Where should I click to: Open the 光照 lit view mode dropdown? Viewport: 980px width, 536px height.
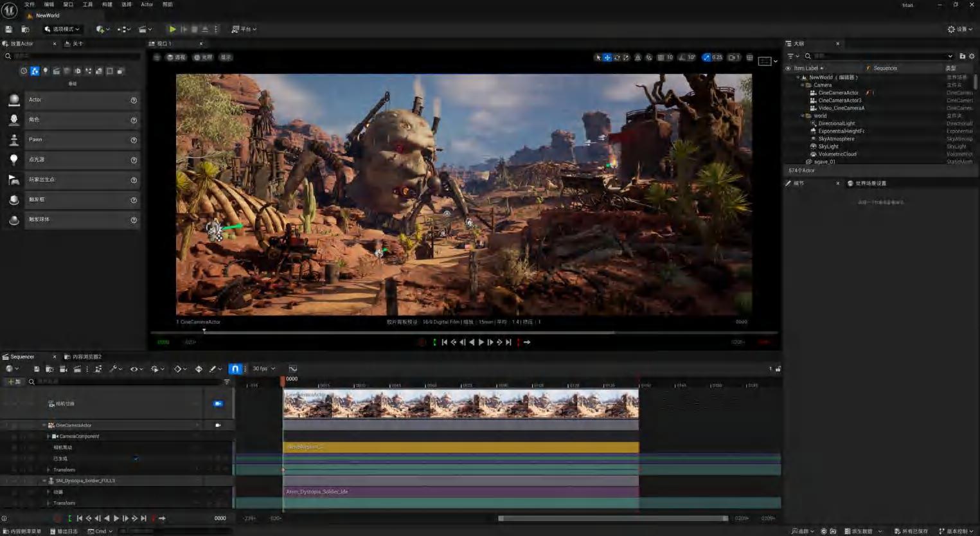click(203, 57)
